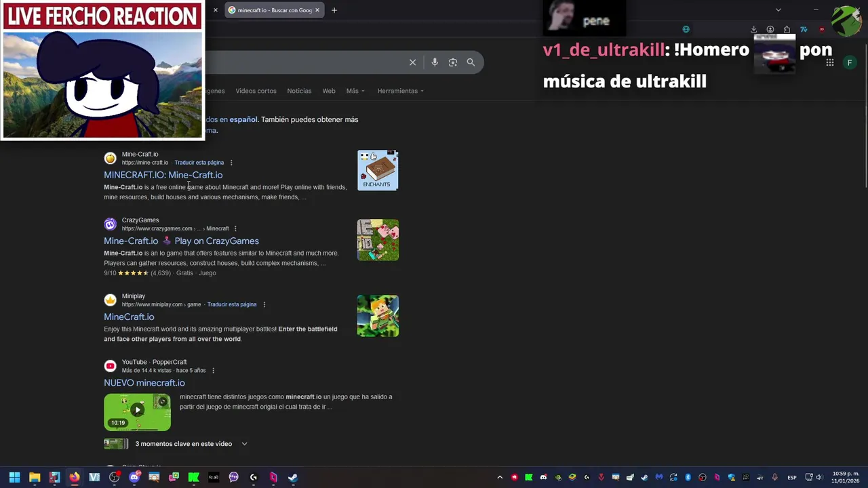Expand the Más search filter dropdown

tap(355, 91)
